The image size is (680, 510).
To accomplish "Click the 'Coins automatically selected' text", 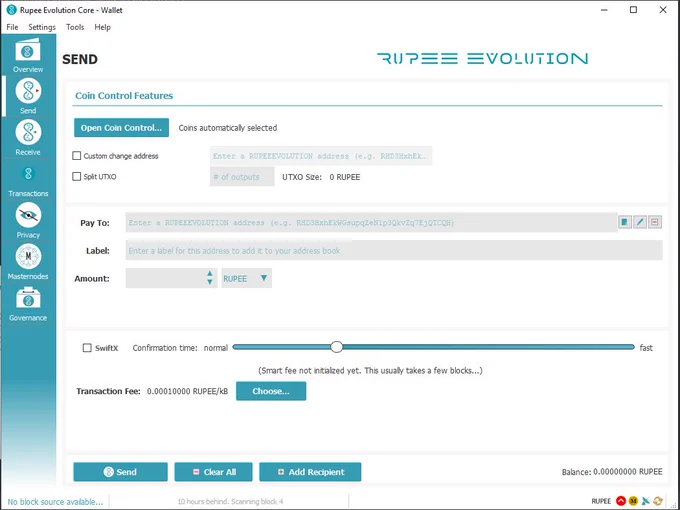I will point(228,128).
